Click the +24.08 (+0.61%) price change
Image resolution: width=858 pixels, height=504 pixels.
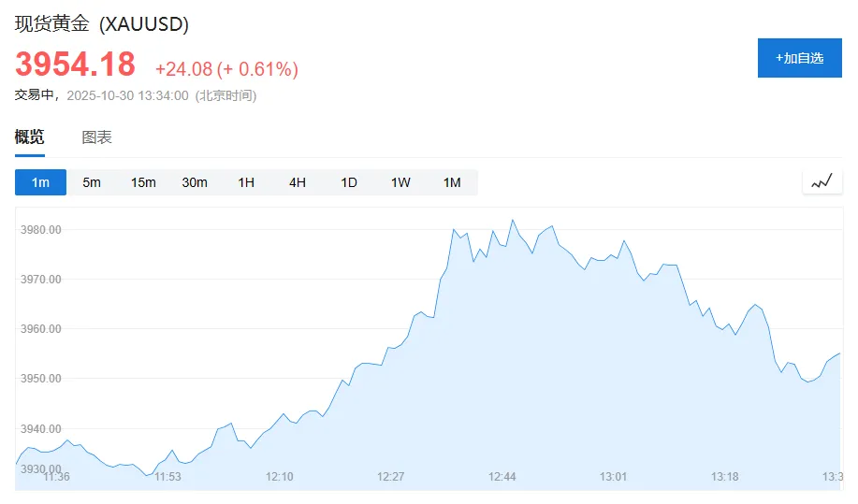coord(226,69)
